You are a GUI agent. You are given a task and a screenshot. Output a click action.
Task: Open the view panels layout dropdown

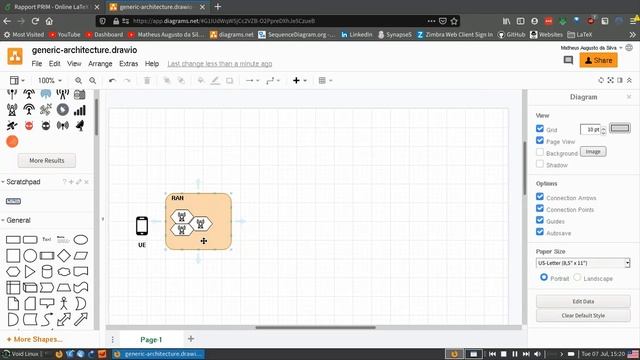(x=17, y=81)
